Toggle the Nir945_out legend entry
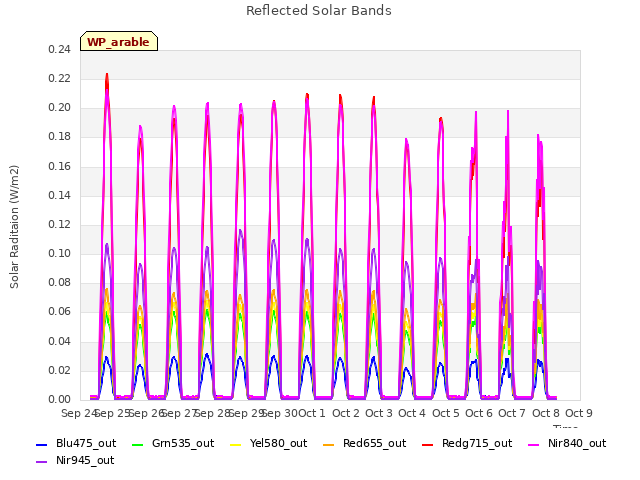 pos(75,460)
